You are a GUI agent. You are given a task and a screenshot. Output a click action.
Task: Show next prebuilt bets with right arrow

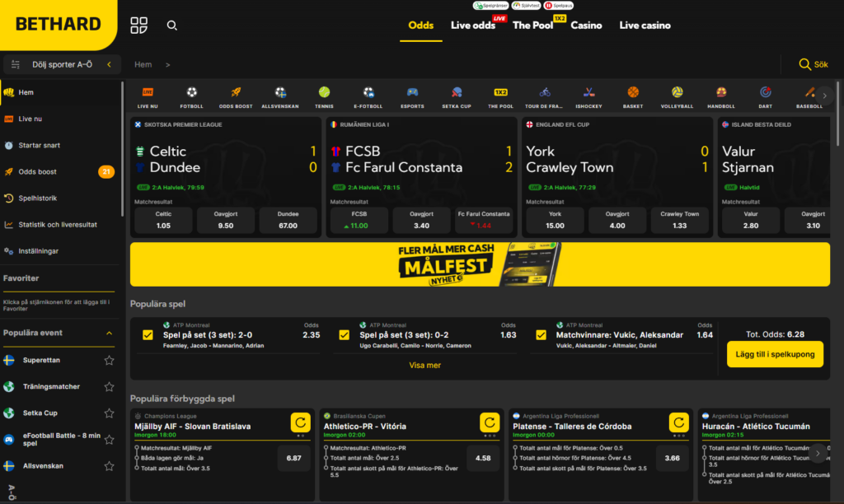pyautogui.click(x=818, y=454)
